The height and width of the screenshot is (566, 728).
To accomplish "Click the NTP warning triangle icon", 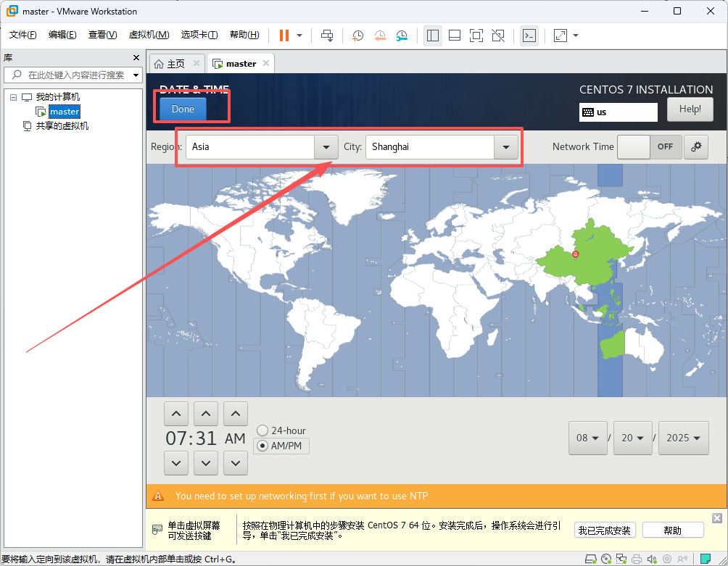I will click(158, 496).
